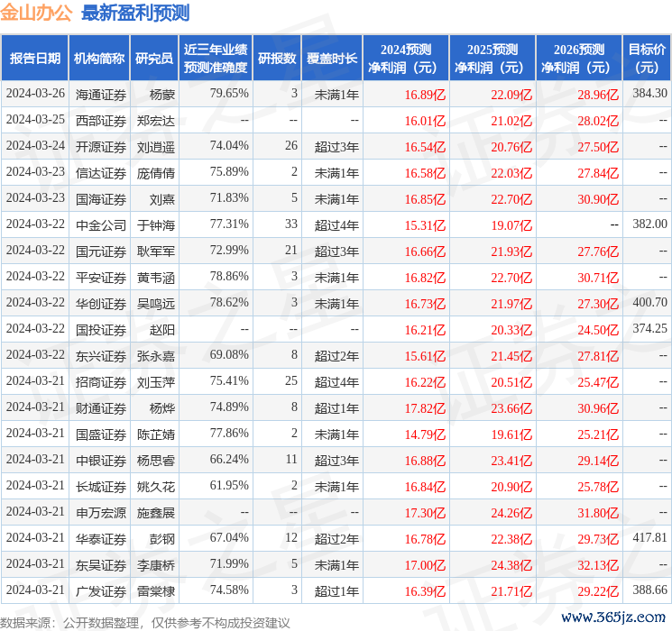The height and width of the screenshot is (631, 672).
Task: Click the 2024预测净利润 header
Action: 406,59
